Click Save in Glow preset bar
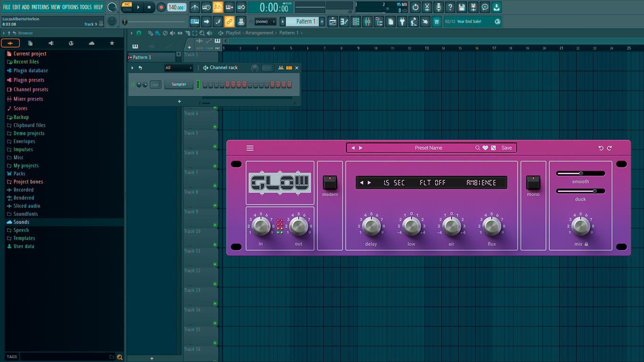The width and height of the screenshot is (644, 362). (x=507, y=148)
